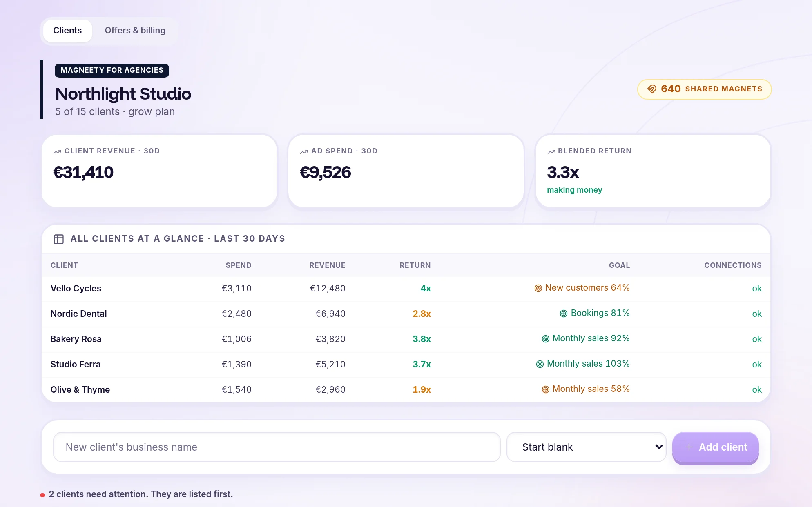This screenshot has width=812, height=507.
Task: Click target icon beside Bookings 81%
Action: tap(564, 314)
